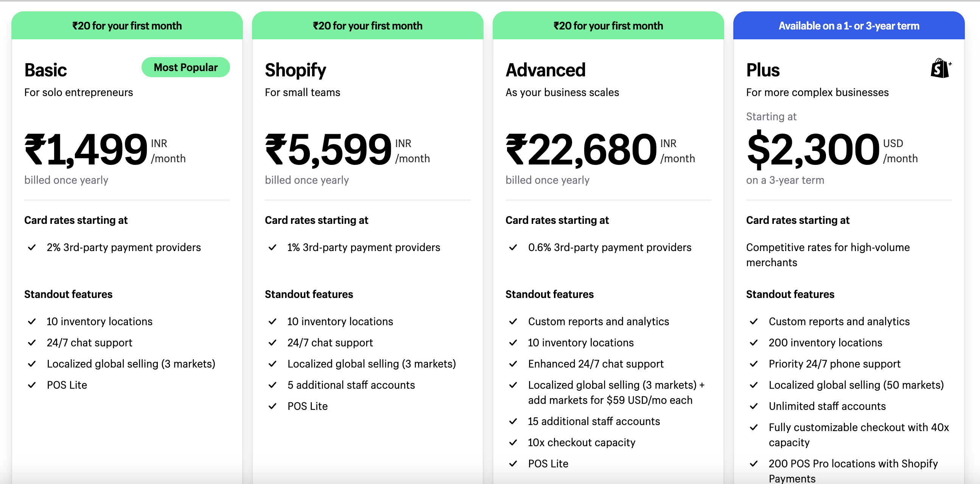This screenshot has width=980, height=484.
Task: Switch to the Advanced plan card
Action: click(x=546, y=70)
